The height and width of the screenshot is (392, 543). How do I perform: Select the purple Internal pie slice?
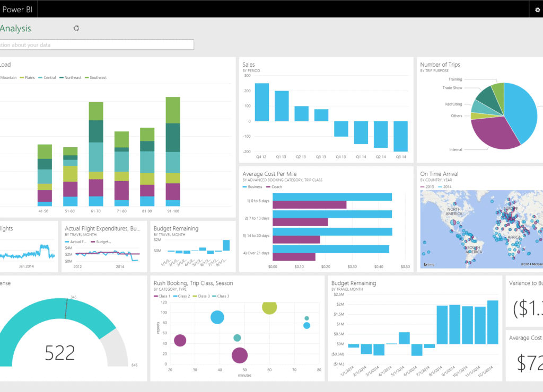[x=494, y=133]
